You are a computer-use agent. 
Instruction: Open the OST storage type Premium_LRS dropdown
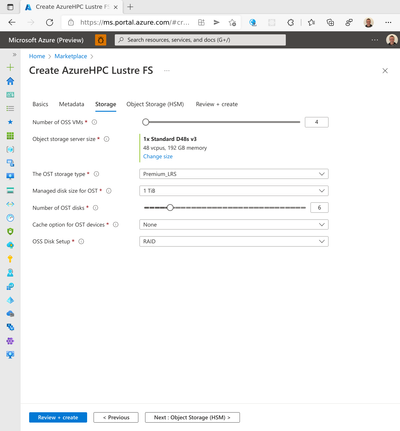[234, 174]
